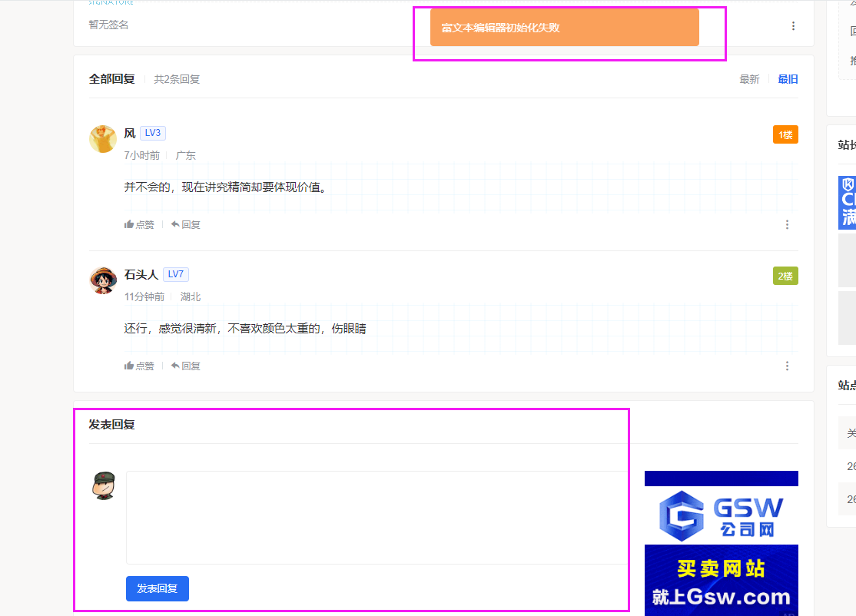
Task: Click the 暂无签名 signature text
Action: 108,25
